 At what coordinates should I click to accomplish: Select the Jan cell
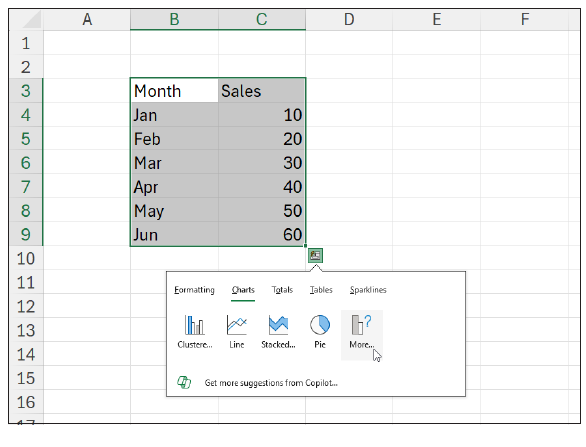175,114
